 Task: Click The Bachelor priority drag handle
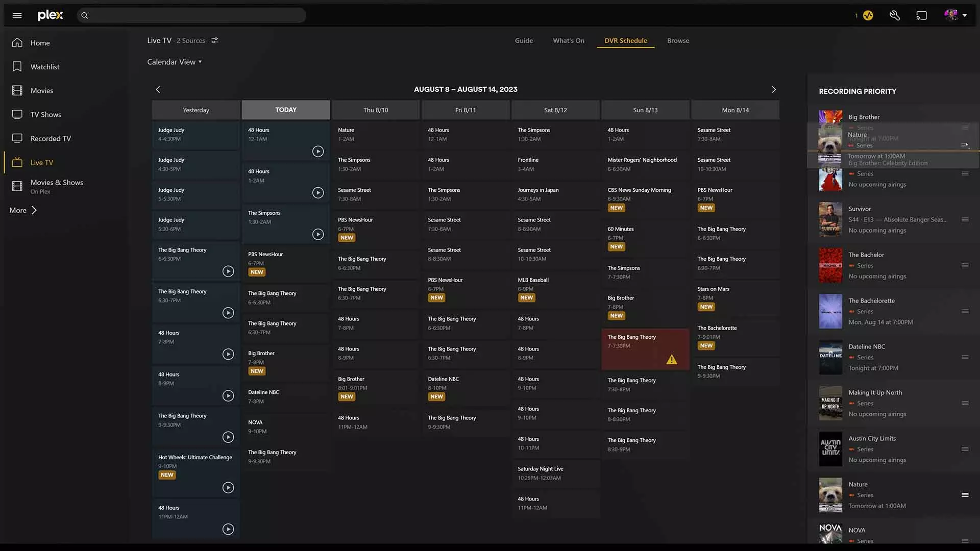965,265
